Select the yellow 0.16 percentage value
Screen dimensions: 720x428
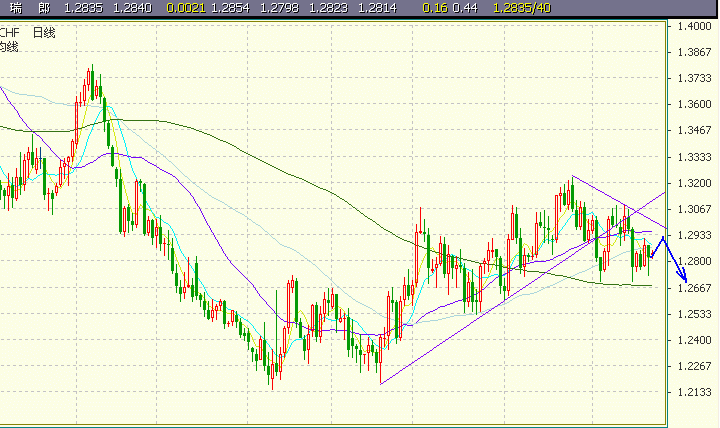(x=435, y=8)
